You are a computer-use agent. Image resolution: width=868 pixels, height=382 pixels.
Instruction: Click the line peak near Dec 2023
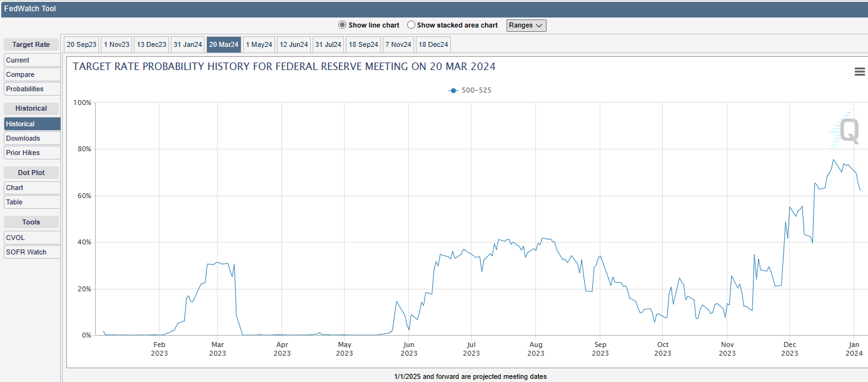(833, 159)
